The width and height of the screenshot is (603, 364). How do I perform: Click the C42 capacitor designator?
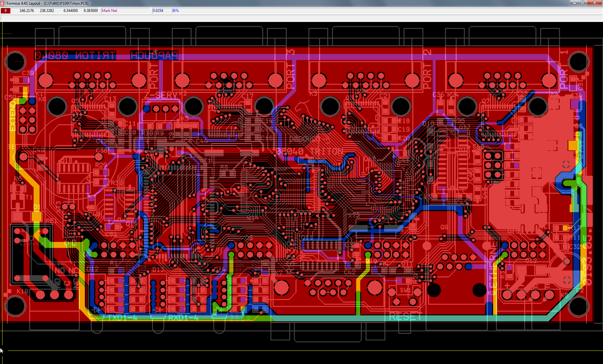pos(350,272)
